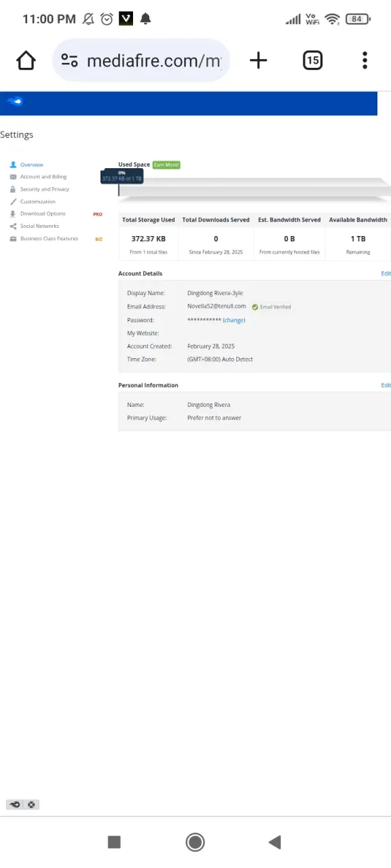Click the Security and Privacy lock icon
391x868 pixels.
point(13,189)
